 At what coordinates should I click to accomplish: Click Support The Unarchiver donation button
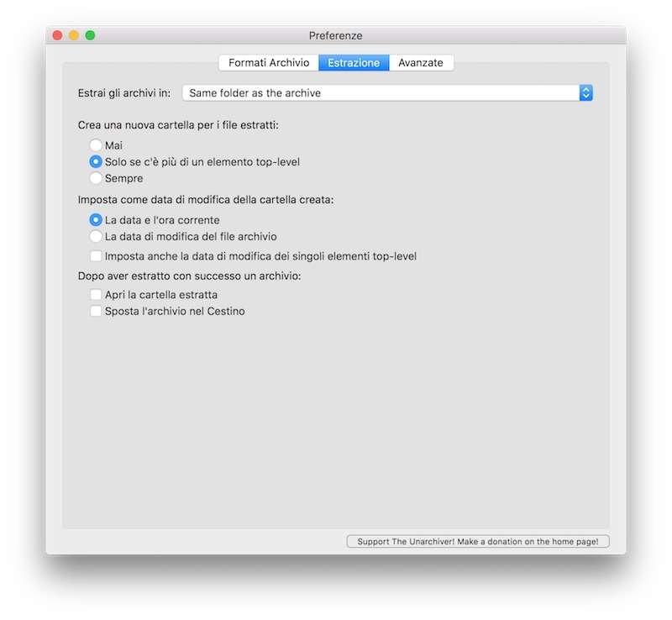(x=478, y=542)
